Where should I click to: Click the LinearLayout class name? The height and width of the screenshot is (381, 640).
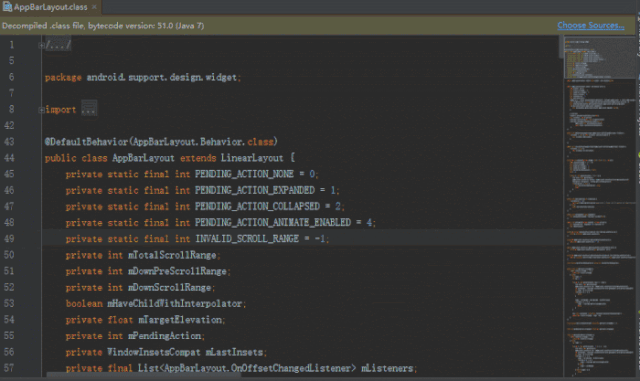tap(252, 158)
